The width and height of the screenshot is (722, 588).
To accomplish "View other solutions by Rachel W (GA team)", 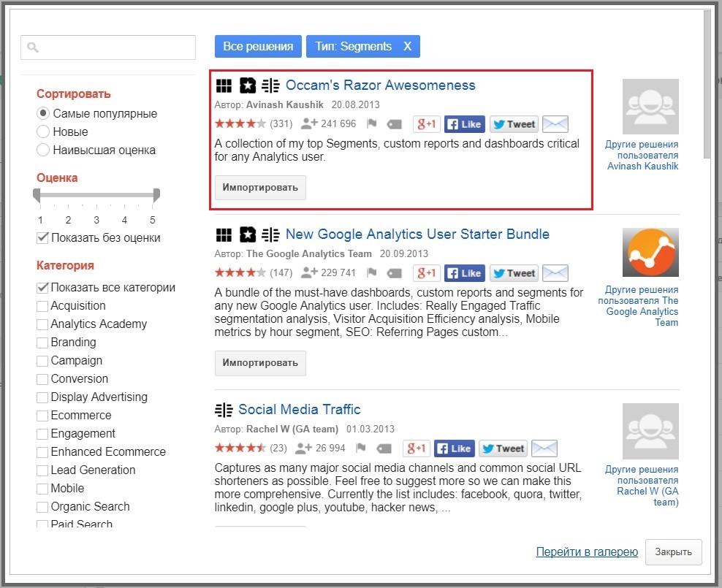I will [642, 486].
